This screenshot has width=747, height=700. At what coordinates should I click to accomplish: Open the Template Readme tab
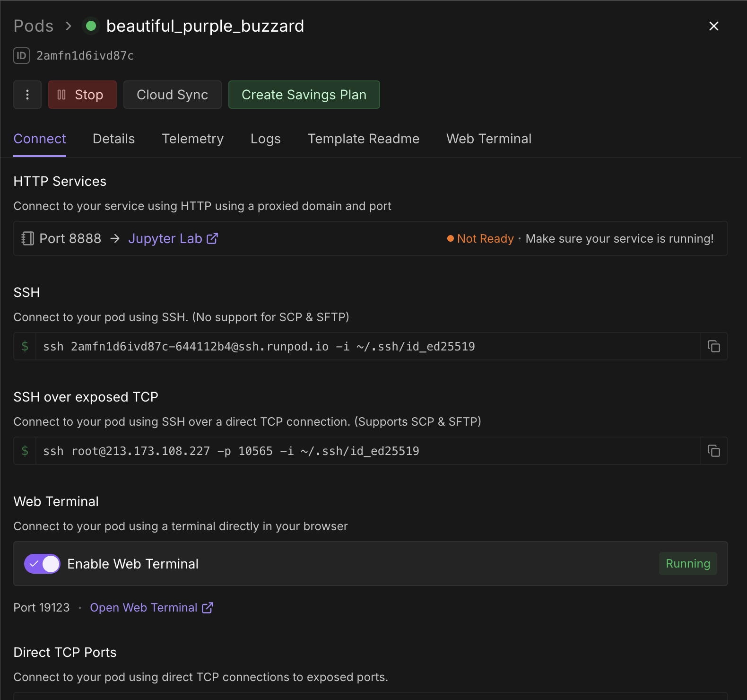click(x=363, y=139)
